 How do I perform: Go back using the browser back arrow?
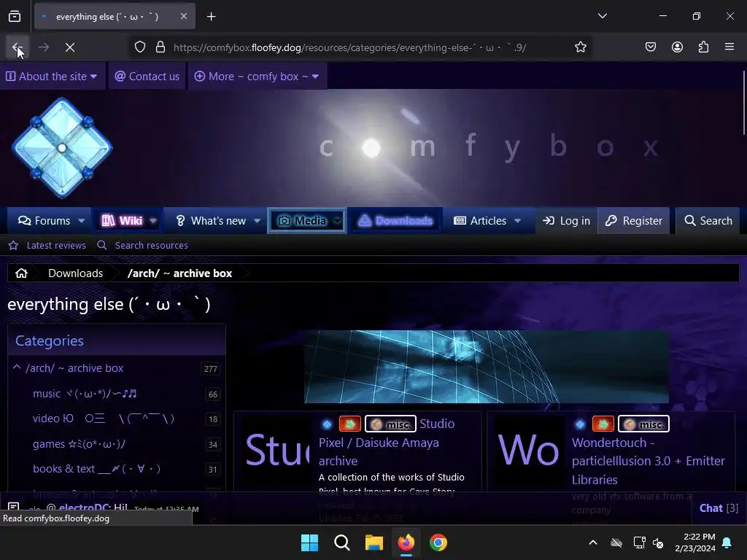(x=18, y=47)
